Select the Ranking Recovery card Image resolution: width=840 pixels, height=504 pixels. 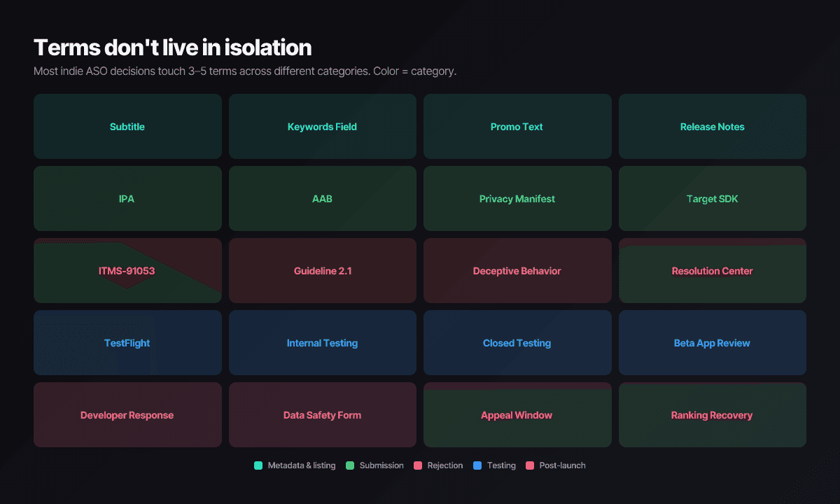click(x=713, y=415)
